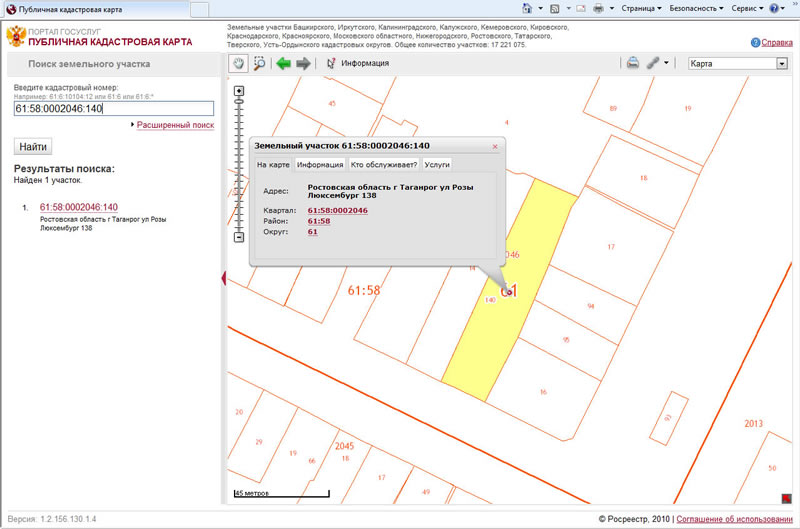The image size is (800, 529).
Task: Zoom out with the minus button
Action: tap(239, 237)
